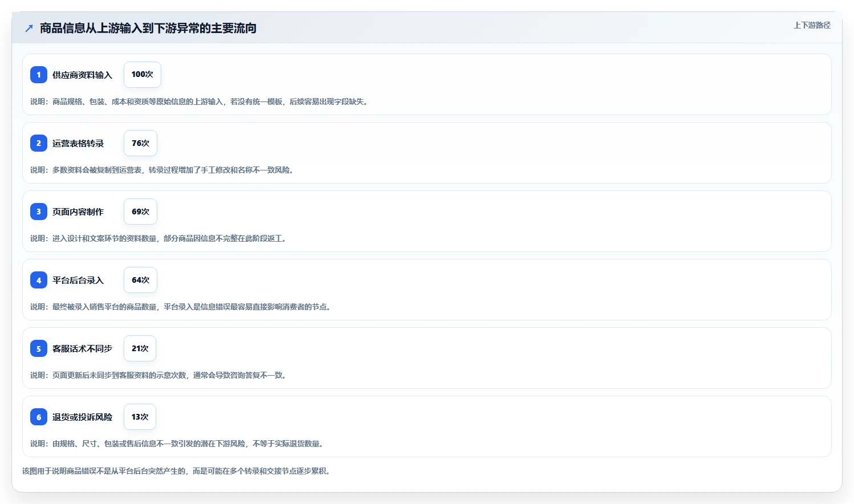854x504 pixels.
Task: Select the 运营表格转录 step title
Action: coord(78,143)
